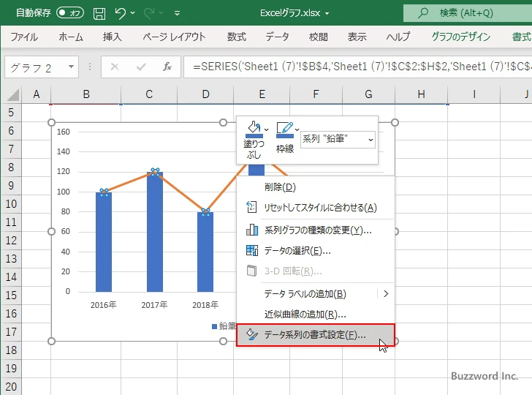Switch to the 校閲 tab
Image resolution: width=532 pixels, height=395 pixels.
click(319, 37)
